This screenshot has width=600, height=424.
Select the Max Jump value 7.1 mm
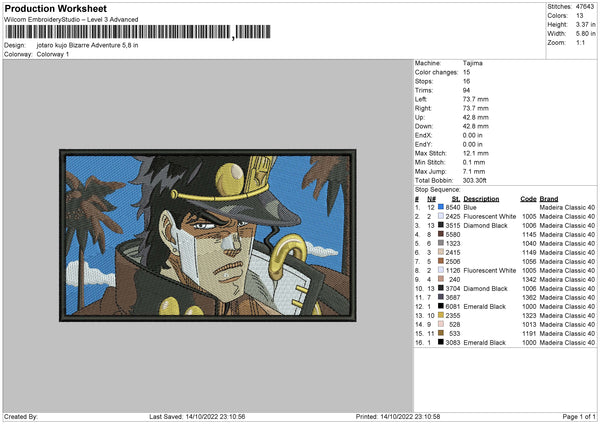pos(474,171)
